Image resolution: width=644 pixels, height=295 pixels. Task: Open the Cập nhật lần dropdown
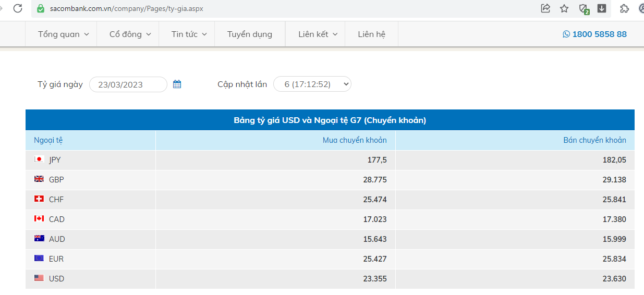pyautogui.click(x=312, y=84)
